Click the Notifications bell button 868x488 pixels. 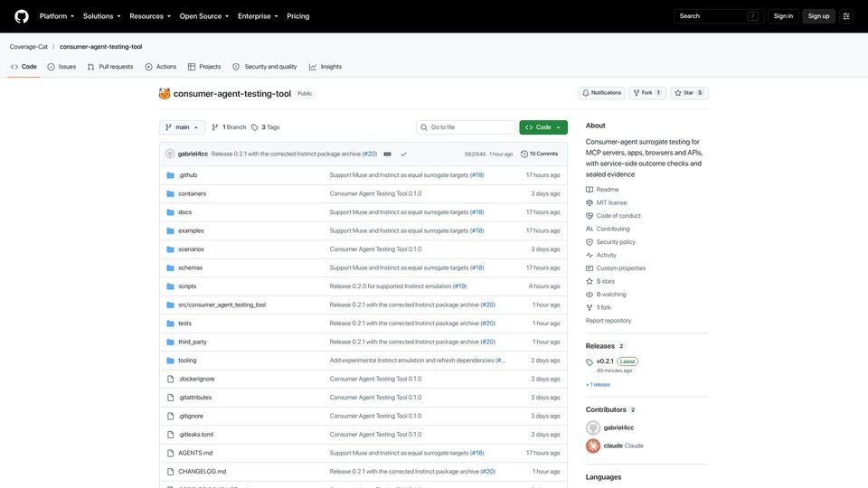pyautogui.click(x=602, y=93)
